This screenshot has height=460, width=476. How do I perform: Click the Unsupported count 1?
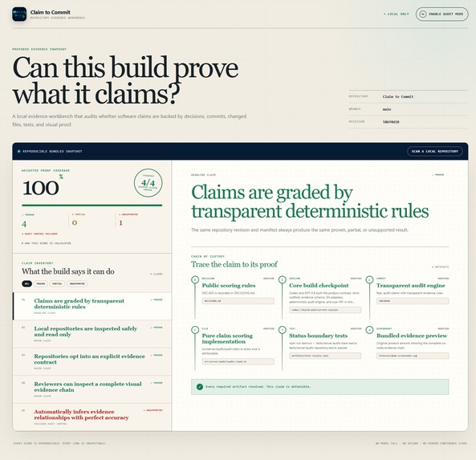pos(121,223)
